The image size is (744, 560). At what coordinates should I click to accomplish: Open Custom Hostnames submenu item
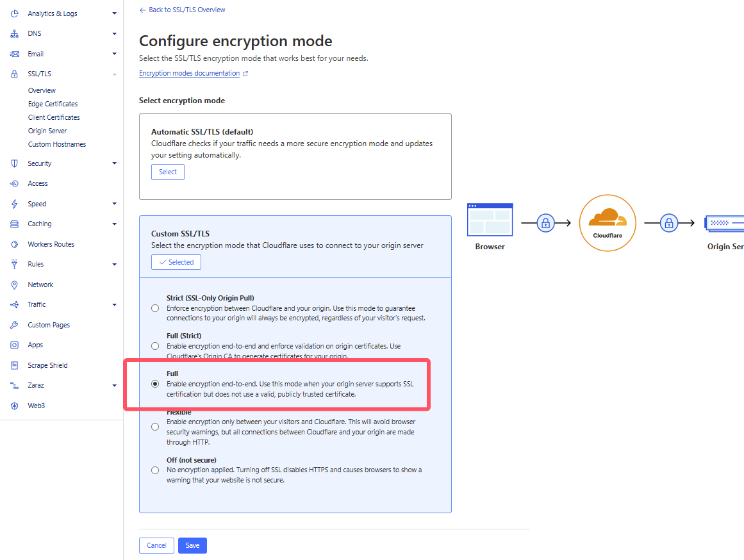pos(57,144)
